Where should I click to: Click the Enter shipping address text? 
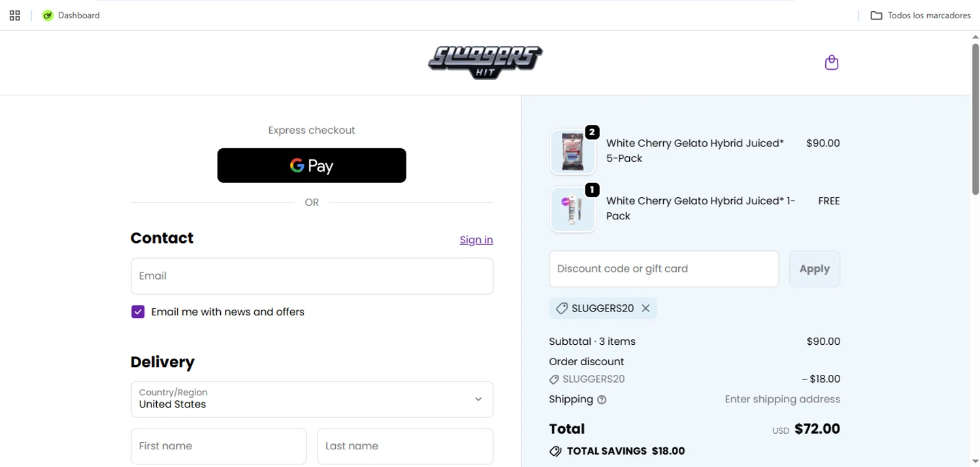coord(782,399)
